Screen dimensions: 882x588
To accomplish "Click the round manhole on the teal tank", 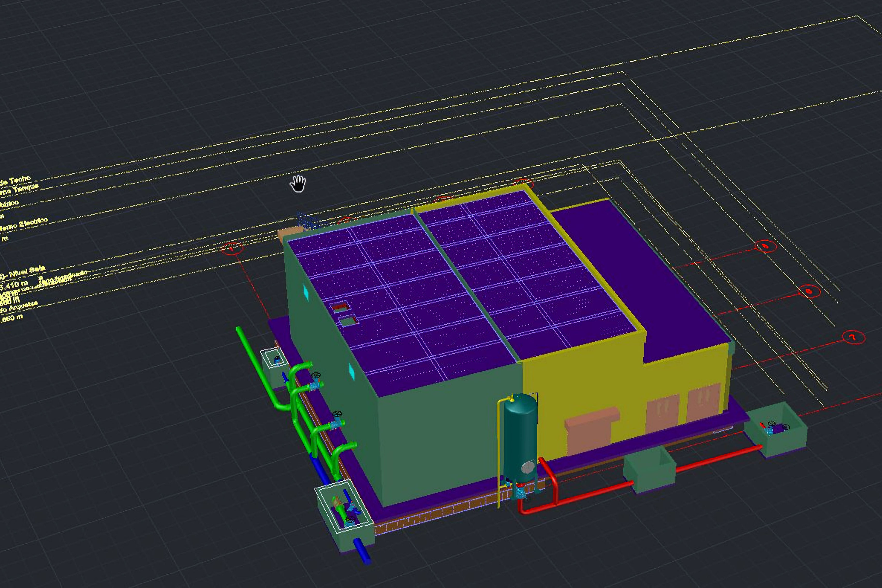I will coord(528,467).
